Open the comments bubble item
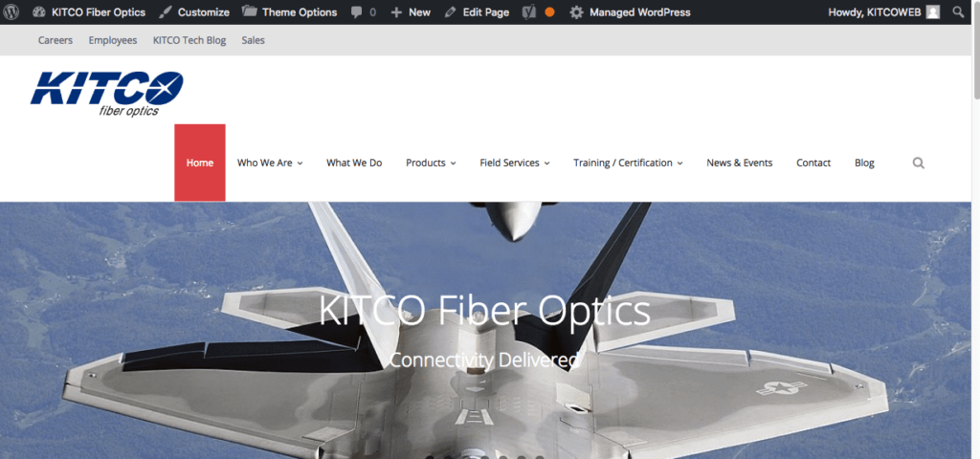 pos(363,11)
